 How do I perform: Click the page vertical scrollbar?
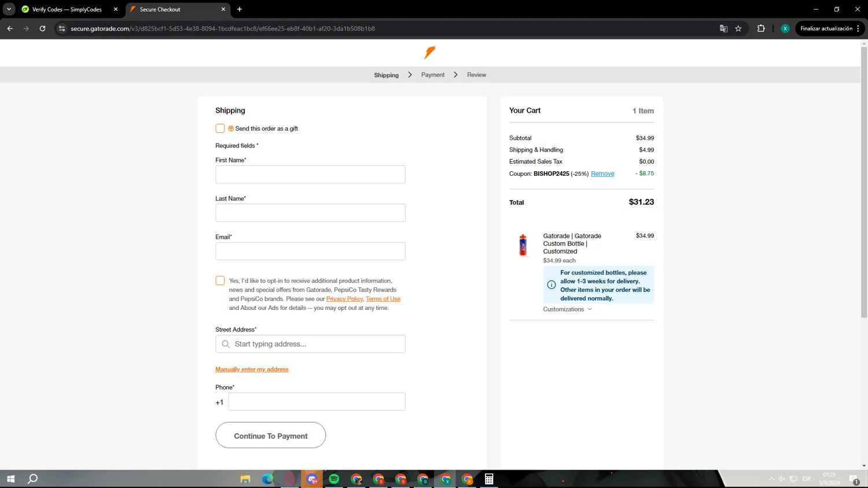[864, 182]
